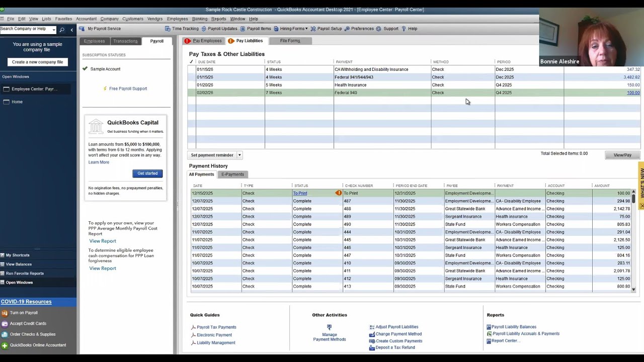This screenshot has height=362, width=644.
Task: Open the Payroll Items icon
Action: [x=243, y=29]
